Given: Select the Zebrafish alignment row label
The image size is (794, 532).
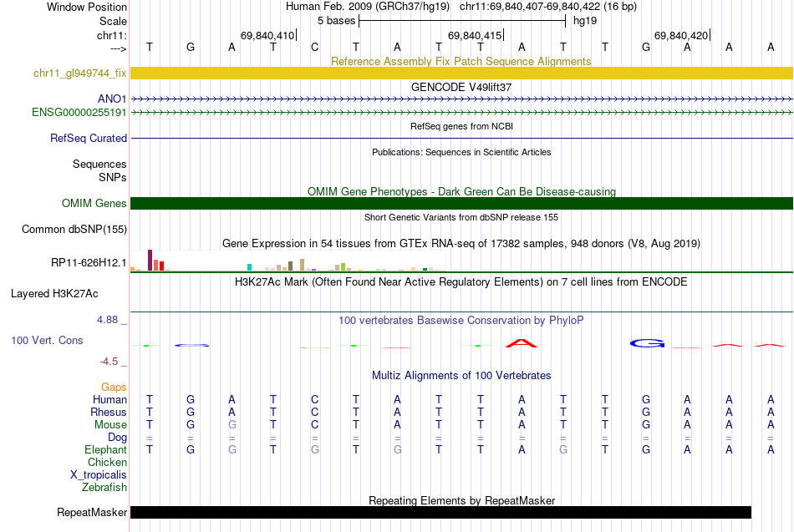Looking at the screenshot, I should point(104,488).
